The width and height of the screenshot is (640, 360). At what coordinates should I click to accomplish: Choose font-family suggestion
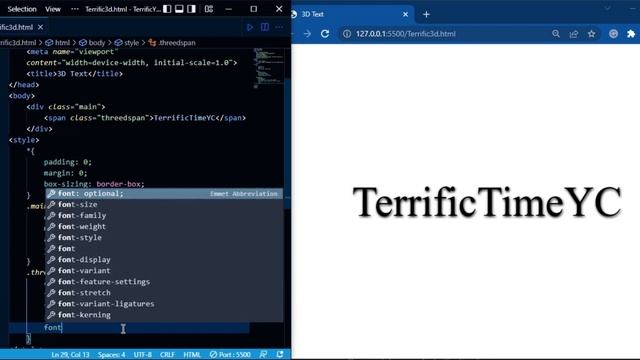(x=164, y=216)
